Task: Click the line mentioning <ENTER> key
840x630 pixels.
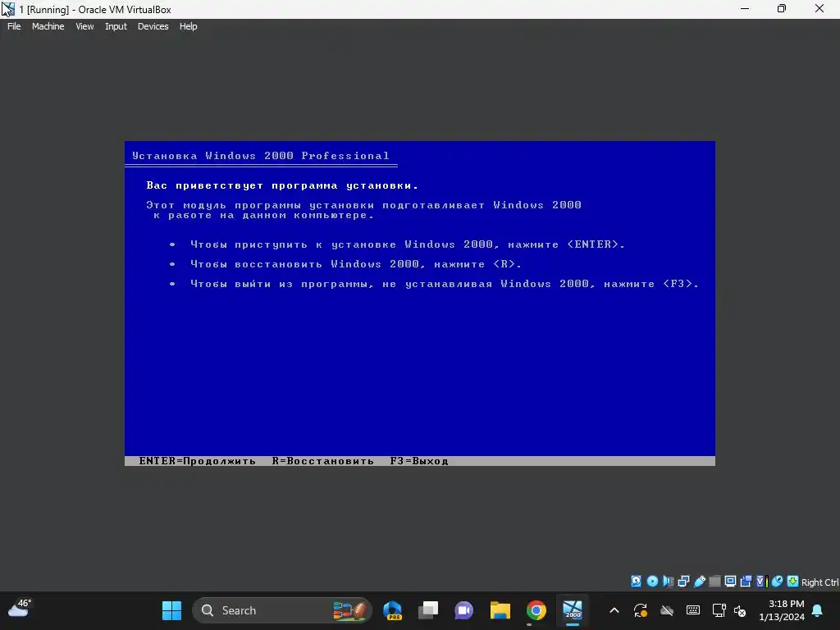Action: coord(407,244)
